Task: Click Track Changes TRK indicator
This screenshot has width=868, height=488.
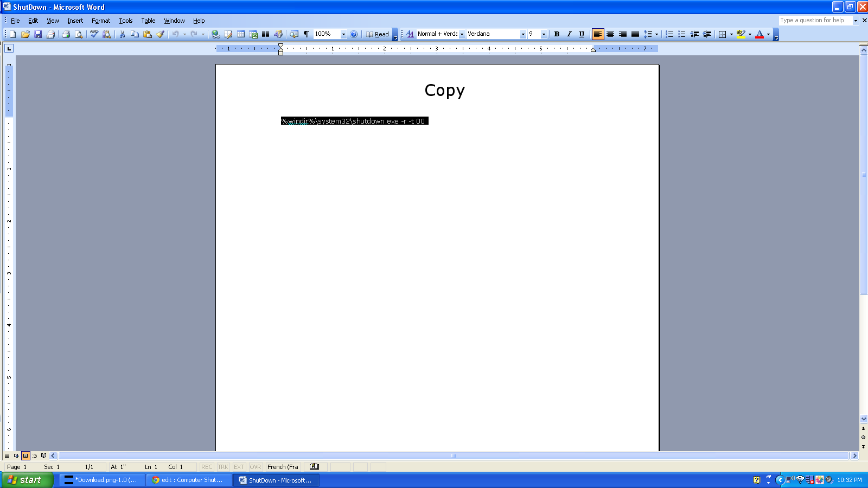Action: click(223, 467)
